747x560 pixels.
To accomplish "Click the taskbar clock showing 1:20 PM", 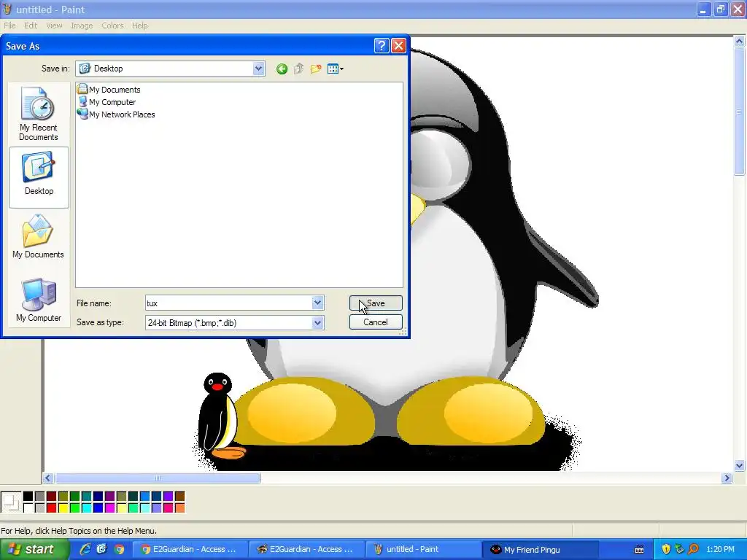I will [x=720, y=549].
